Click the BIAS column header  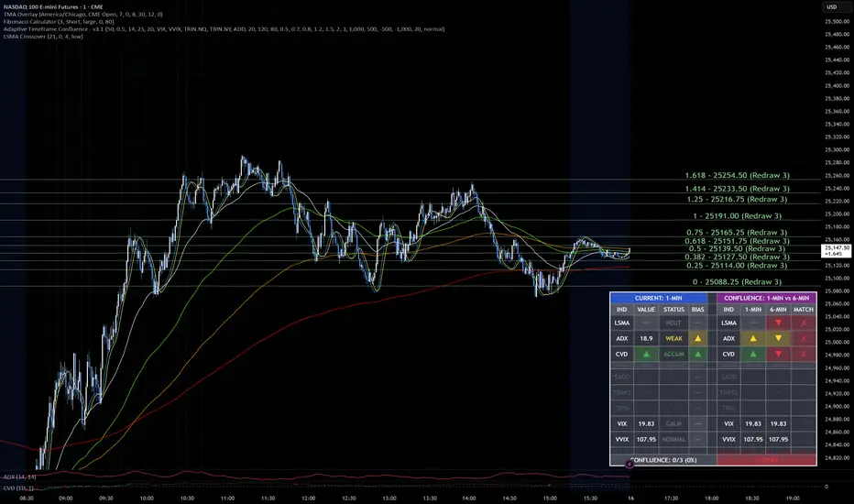[697, 310]
